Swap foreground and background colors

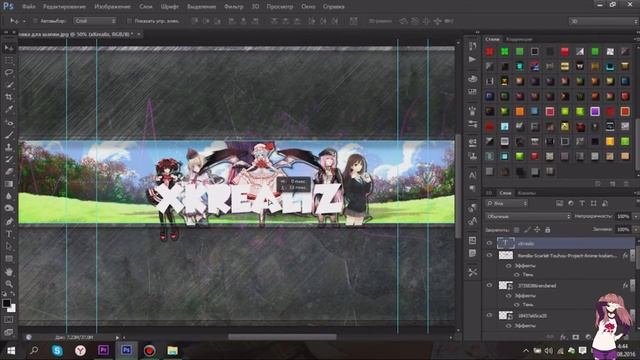click(x=13, y=294)
